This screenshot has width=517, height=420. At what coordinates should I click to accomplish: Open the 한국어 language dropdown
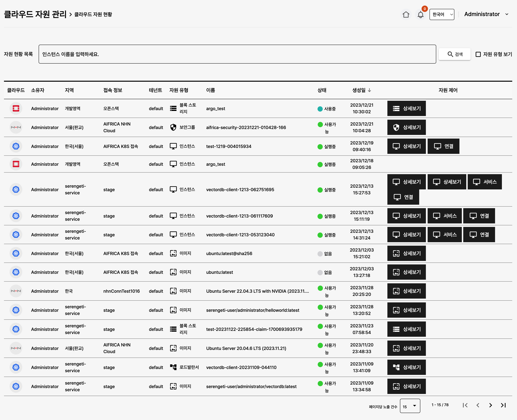pyautogui.click(x=442, y=14)
